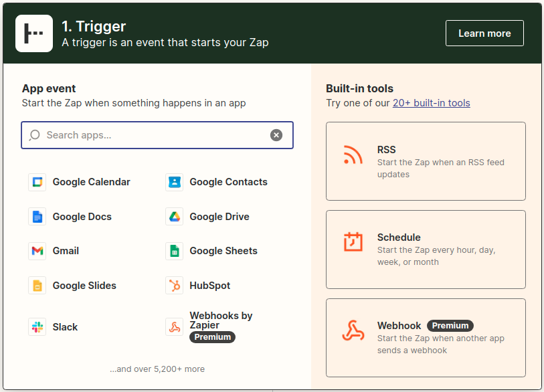Click the Google Slides icon
544x392 pixels.
(37, 286)
